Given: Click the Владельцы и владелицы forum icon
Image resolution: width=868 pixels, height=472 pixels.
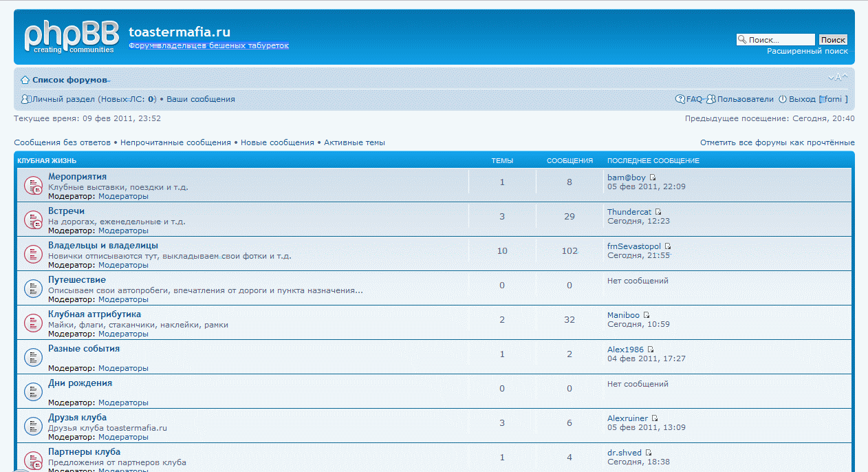Looking at the screenshot, I should (34, 255).
